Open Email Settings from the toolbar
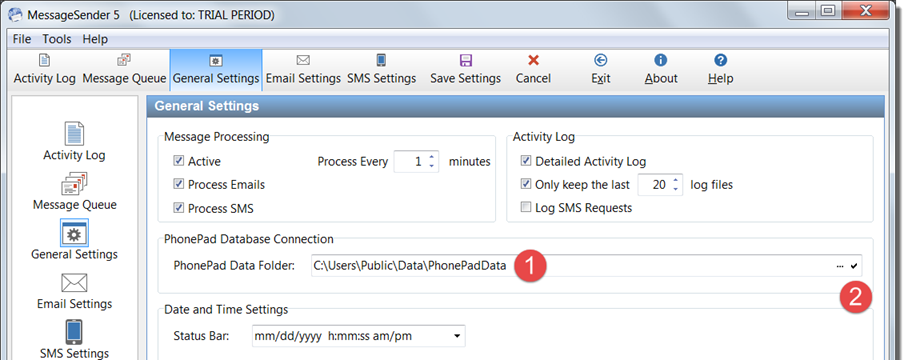 tap(303, 70)
